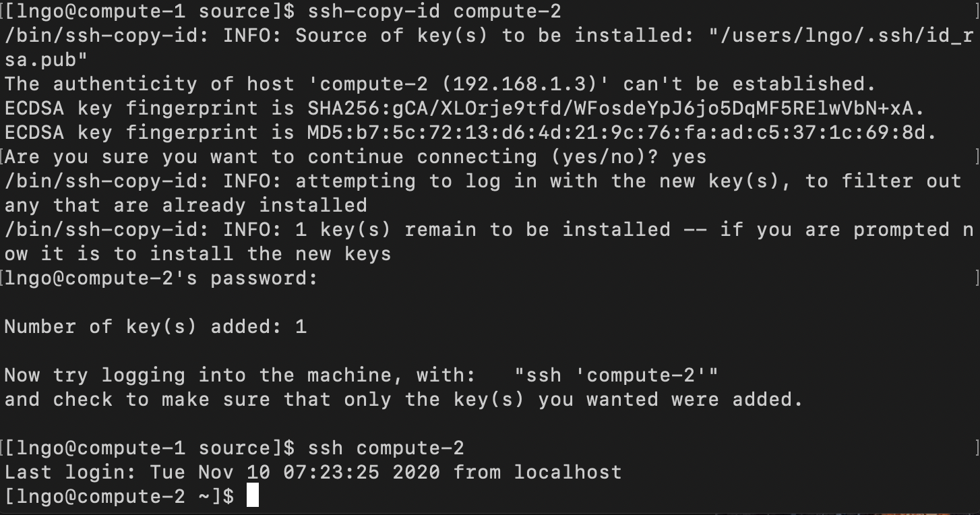Click the "/users/lngo/.ssh/id_r" key path text
Image resolution: width=980 pixels, height=515 pixels.
(841, 36)
